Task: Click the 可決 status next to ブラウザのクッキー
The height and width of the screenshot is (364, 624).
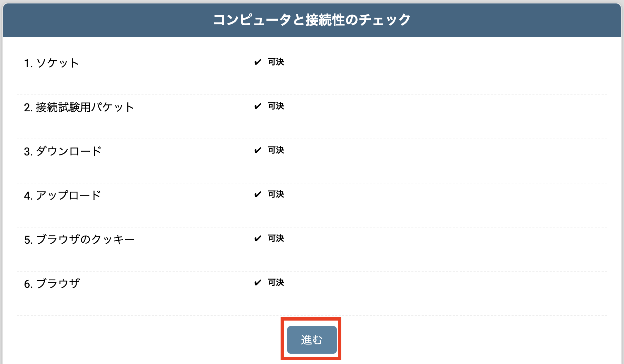Action: tap(276, 239)
